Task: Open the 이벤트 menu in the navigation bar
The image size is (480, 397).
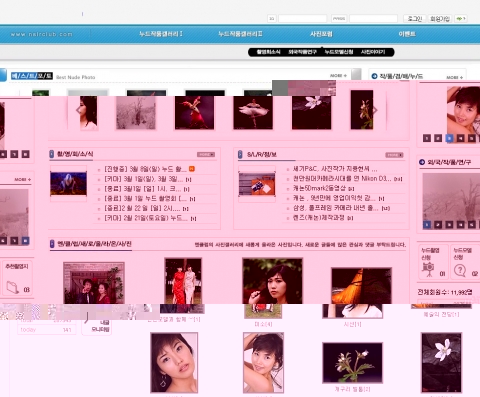Action: [407, 34]
